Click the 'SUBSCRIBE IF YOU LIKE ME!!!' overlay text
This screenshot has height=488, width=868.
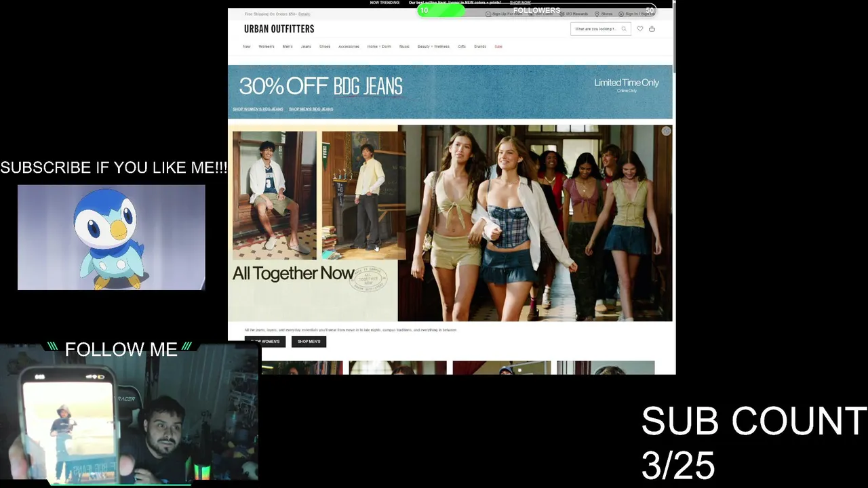coord(114,167)
